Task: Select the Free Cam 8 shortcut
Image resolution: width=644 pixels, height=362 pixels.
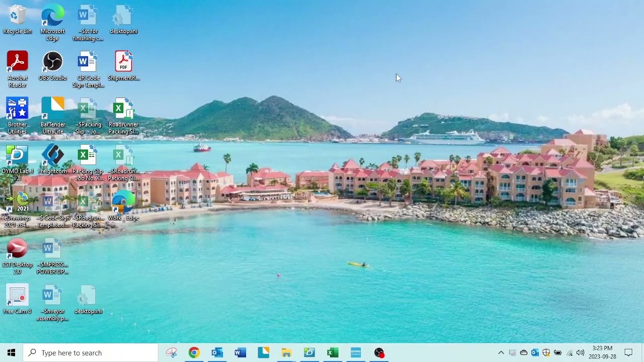Action: coord(17,300)
